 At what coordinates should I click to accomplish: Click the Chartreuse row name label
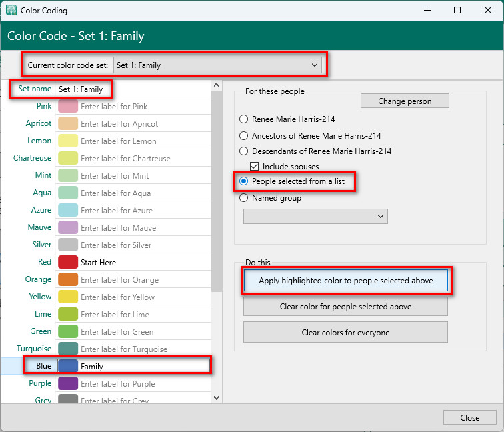coord(32,158)
